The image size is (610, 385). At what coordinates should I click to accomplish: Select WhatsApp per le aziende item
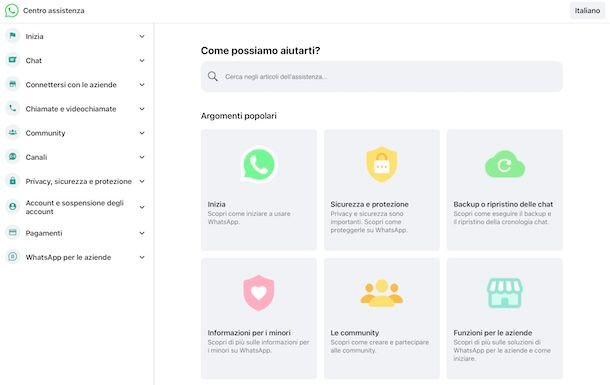[68, 257]
